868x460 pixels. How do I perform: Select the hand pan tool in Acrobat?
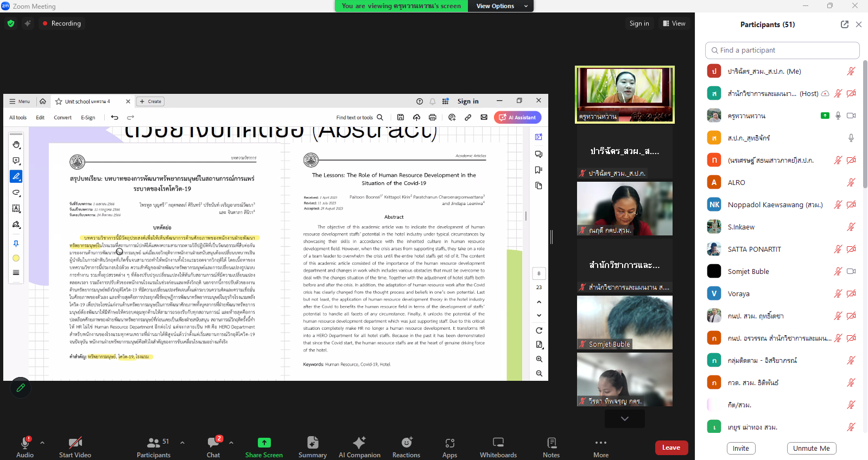click(16, 145)
